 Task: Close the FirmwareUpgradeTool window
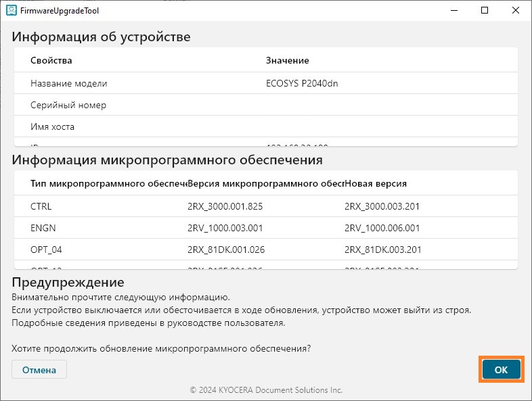[x=516, y=11]
